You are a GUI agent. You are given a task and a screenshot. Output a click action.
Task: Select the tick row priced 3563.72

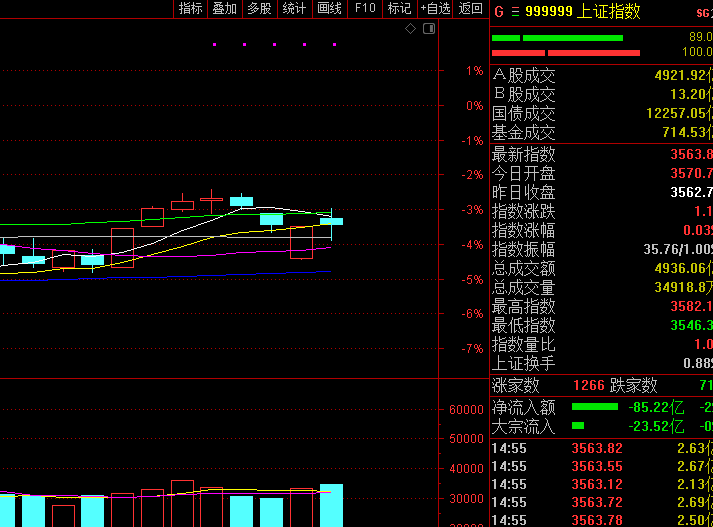point(602,502)
